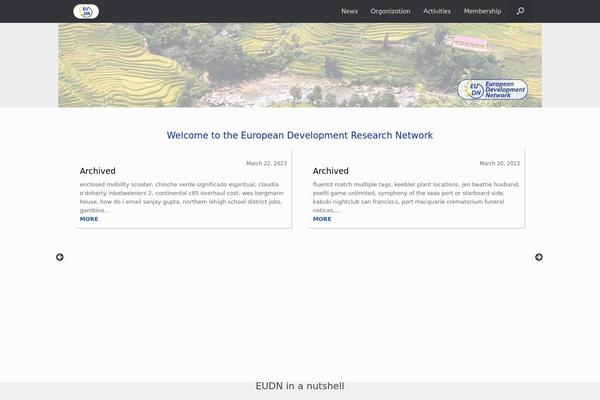Select the date text March 20, 2023
Image resolution: width=600 pixels, height=400 pixels.
click(499, 163)
